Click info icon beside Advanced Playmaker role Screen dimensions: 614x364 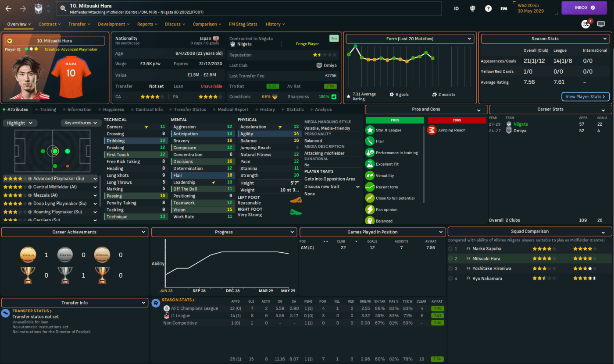[x=30, y=179]
